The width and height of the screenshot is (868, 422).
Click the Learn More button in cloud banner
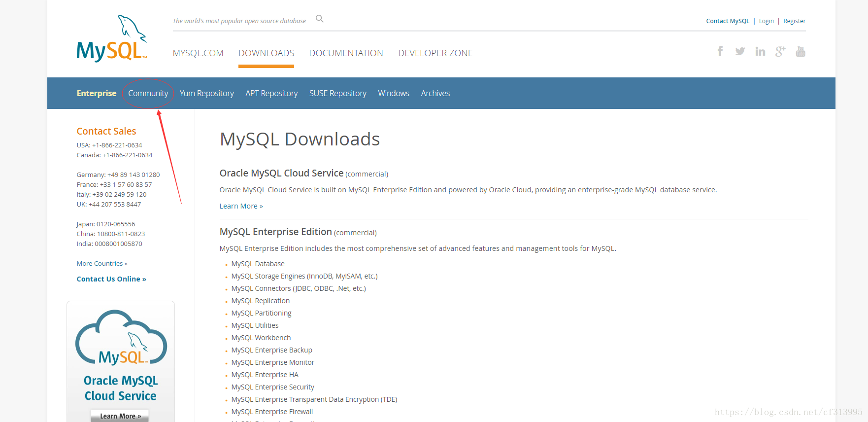120,416
